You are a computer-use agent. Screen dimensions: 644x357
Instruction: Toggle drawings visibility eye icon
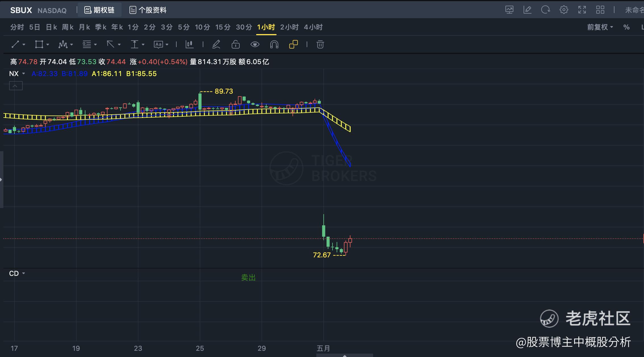255,45
